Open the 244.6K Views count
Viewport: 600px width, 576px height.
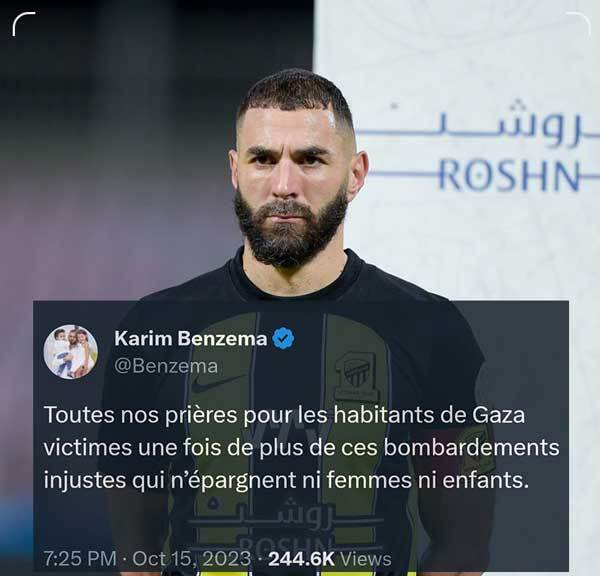tap(330, 559)
